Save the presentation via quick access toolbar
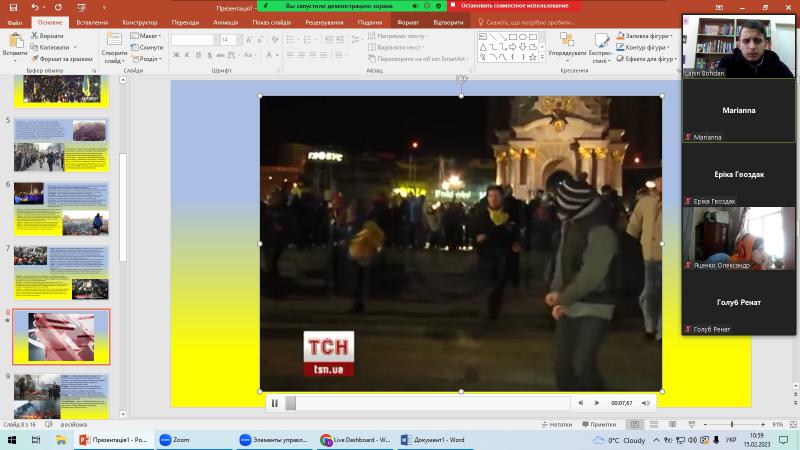 (x=13, y=7)
